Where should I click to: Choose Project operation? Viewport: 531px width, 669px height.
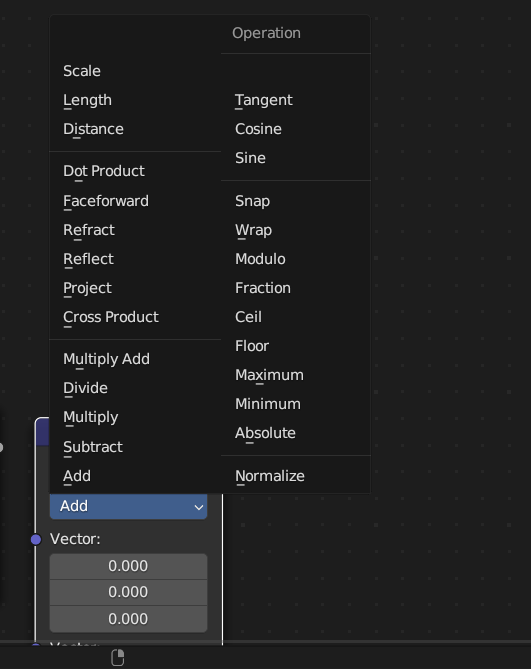point(135,288)
